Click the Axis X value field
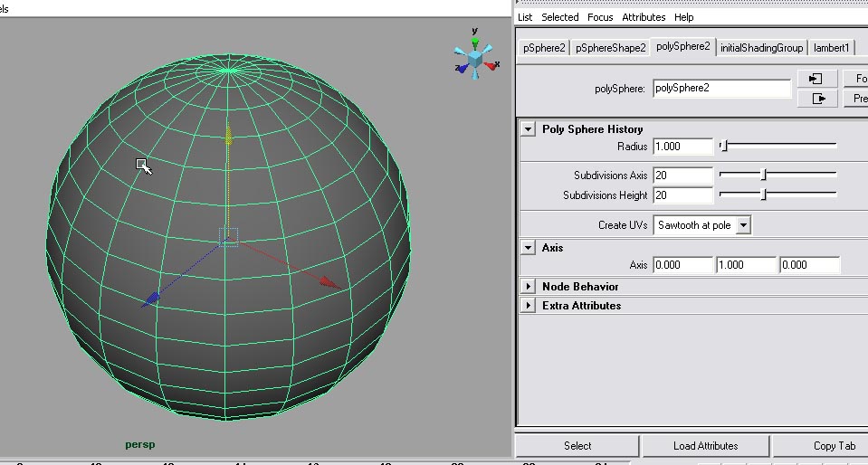 (683, 264)
